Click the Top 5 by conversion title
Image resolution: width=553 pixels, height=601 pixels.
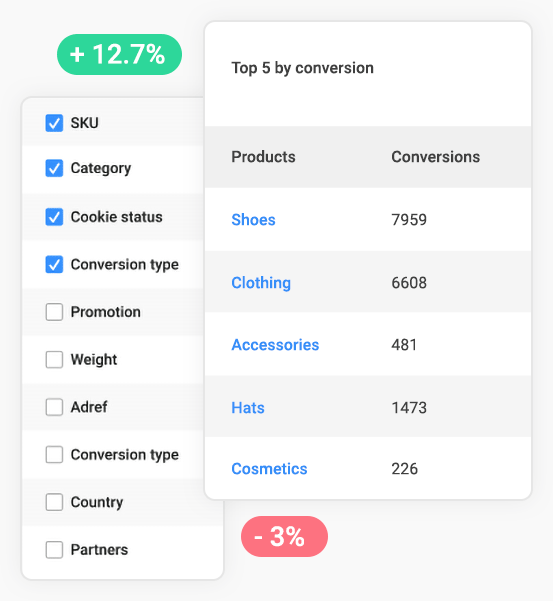click(302, 68)
